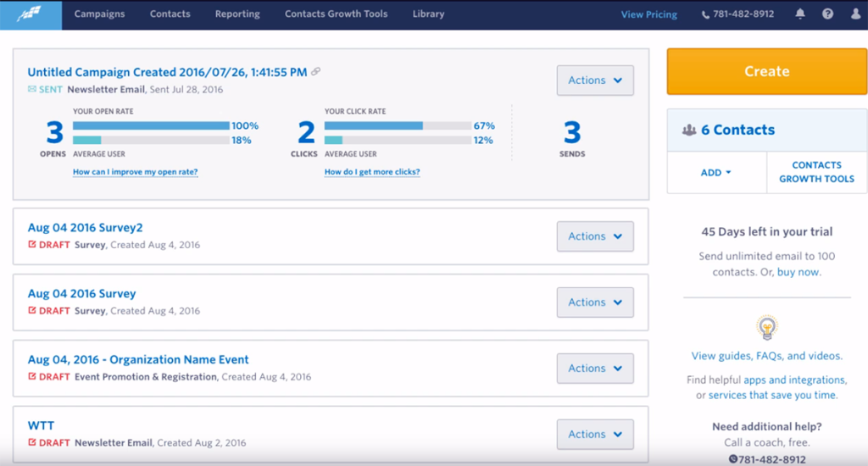Click the buy now link
The image size is (868, 466).
coord(798,272)
